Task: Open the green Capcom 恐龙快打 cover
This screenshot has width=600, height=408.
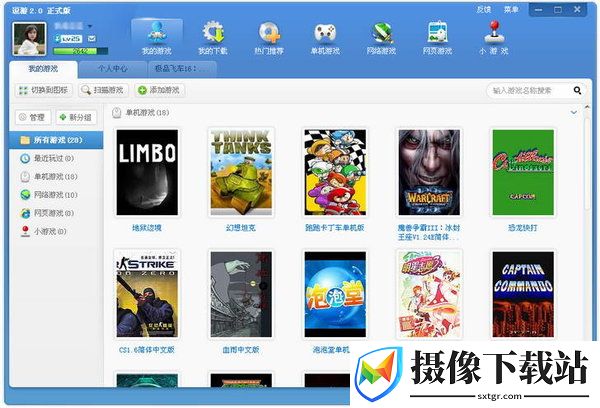Action: pos(523,172)
